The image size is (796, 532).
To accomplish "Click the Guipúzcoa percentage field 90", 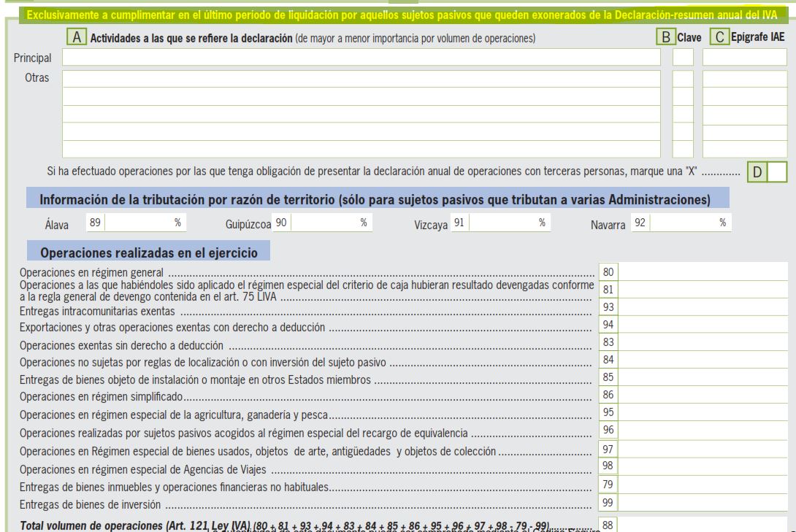I will [x=331, y=222].
